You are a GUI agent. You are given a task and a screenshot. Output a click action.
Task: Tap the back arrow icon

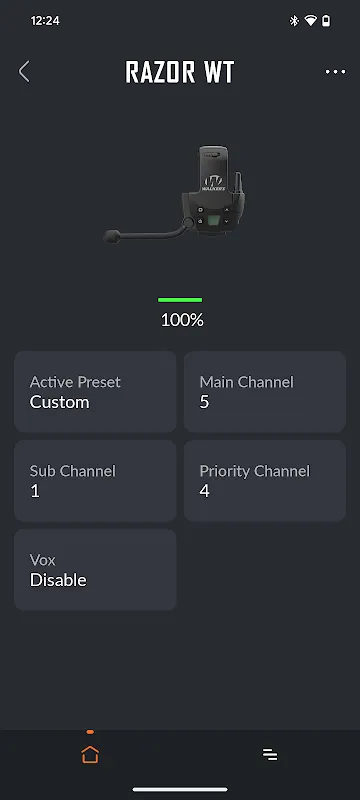(24, 71)
